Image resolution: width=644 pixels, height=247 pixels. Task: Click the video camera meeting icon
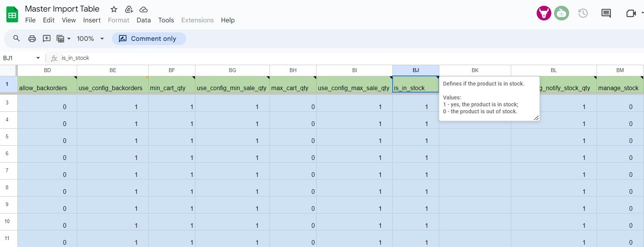tap(630, 13)
